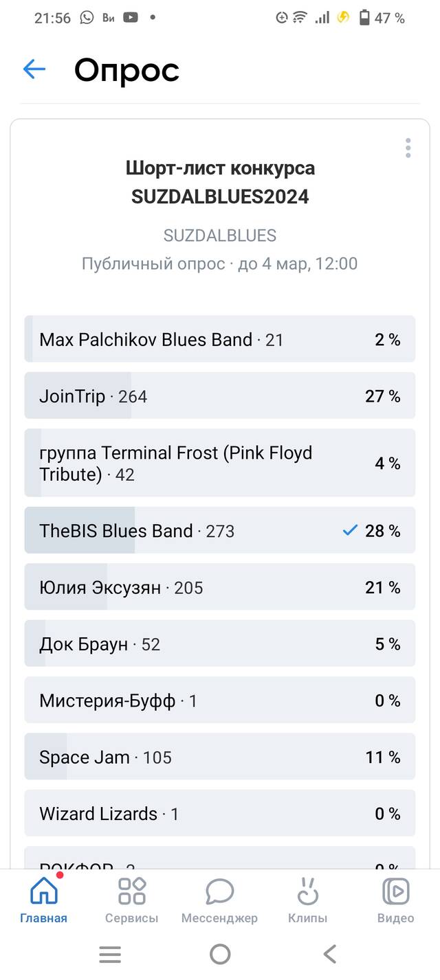Select the JoinTrip poll option
The height and width of the screenshot is (980, 440).
pos(220,396)
